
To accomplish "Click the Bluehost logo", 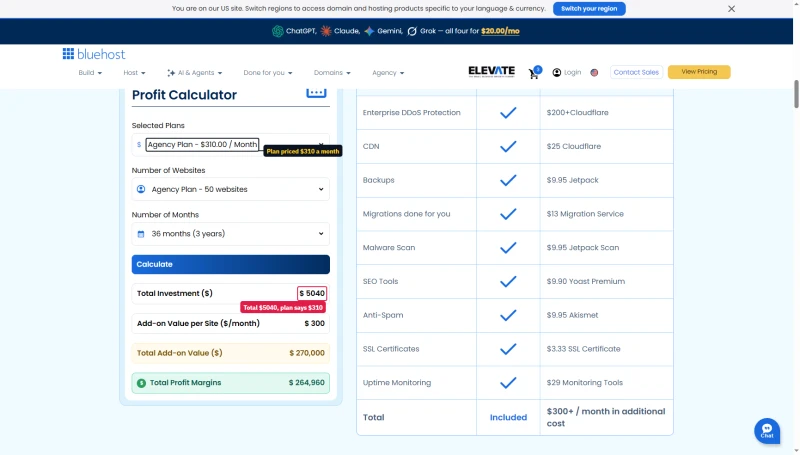I will click(94, 54).
